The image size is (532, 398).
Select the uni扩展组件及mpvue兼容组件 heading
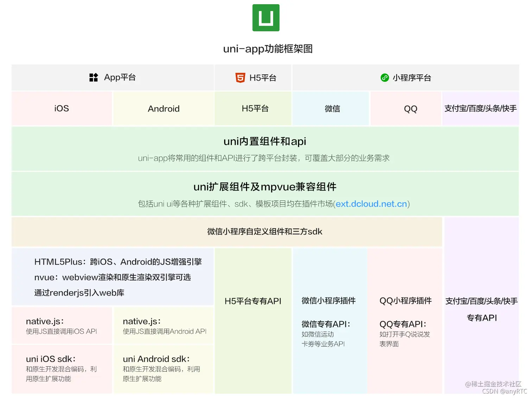point(265,187)
